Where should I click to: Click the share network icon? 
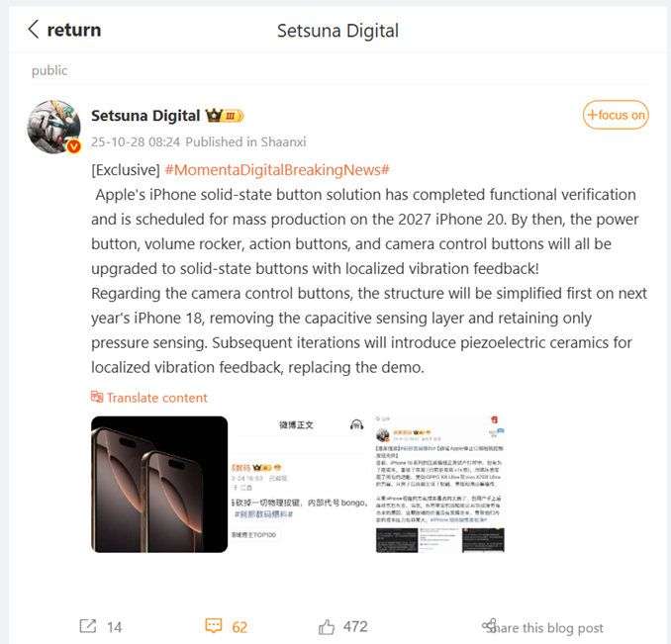489,625
